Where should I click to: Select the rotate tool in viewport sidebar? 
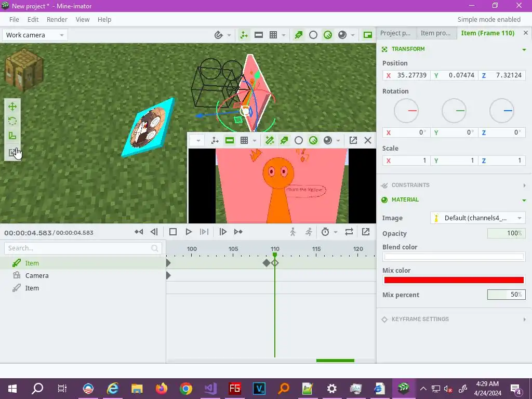(12, 121)
